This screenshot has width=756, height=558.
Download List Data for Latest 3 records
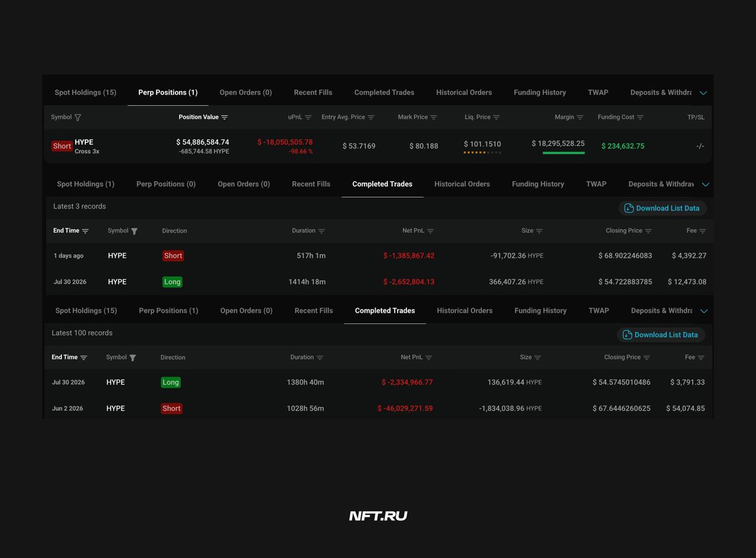point(662,208)
